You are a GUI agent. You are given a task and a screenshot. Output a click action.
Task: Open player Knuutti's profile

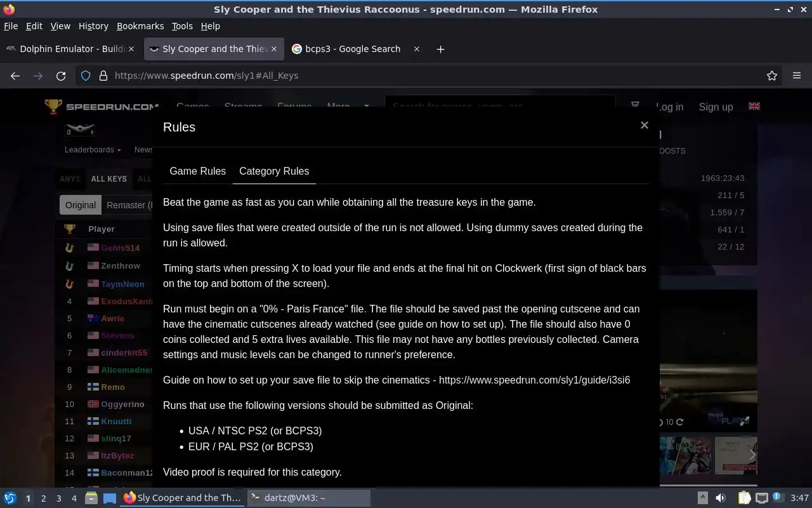tap(116, 421)
